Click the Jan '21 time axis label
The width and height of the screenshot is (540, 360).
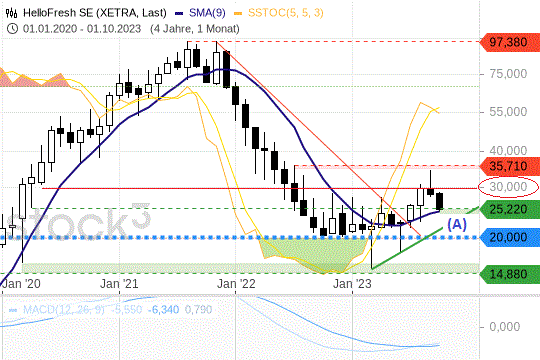(119, 284)
